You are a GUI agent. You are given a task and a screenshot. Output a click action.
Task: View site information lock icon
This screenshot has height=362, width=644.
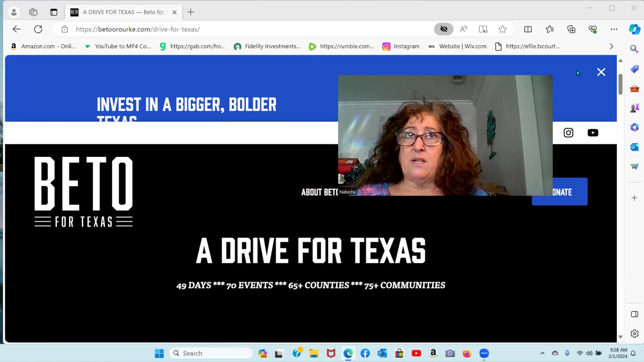64,29
